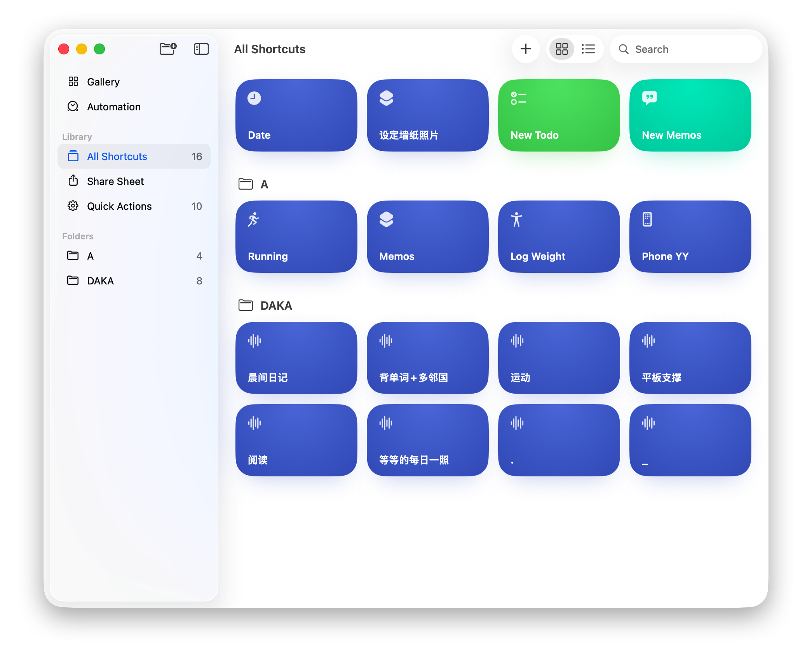Open DAKA folder in sidebar
812x666 pixels.
click(x=100, y=281)
